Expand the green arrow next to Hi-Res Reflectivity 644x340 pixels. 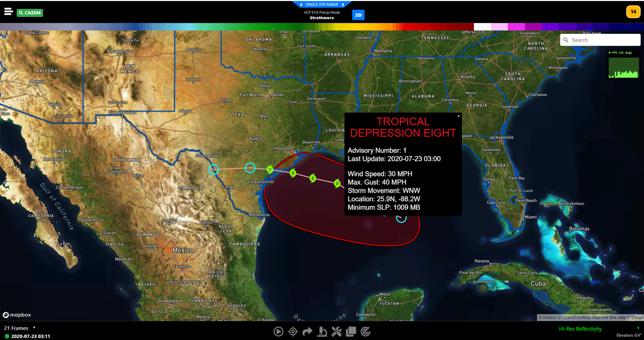coord(639,328)
